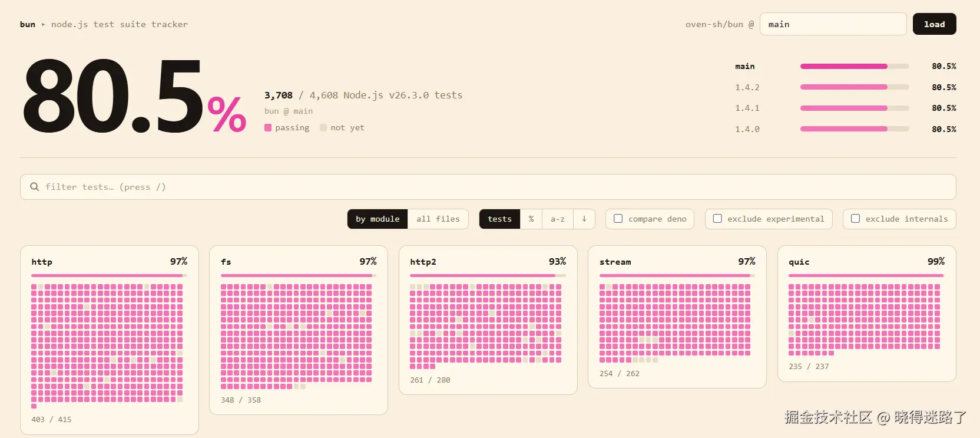Enable the compare deno checkbox
Screen dimensions: 980x438
click(x=618, y=219)
